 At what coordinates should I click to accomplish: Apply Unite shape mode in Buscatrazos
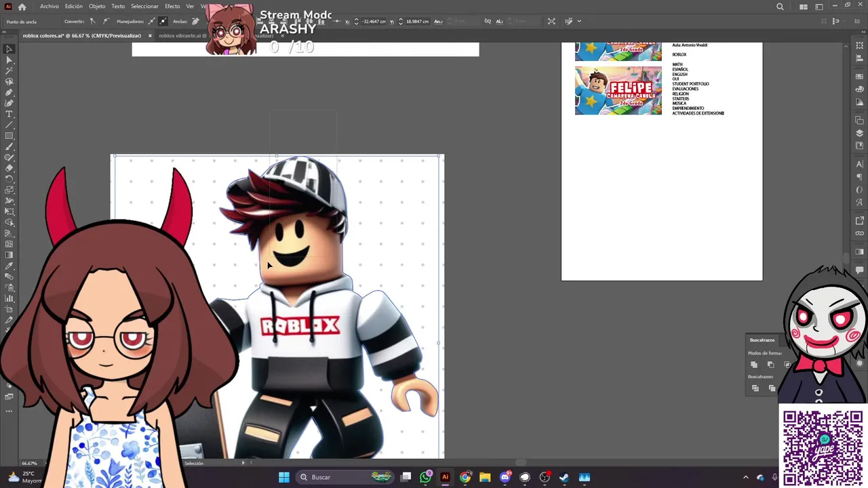click(x=754, y=365)
